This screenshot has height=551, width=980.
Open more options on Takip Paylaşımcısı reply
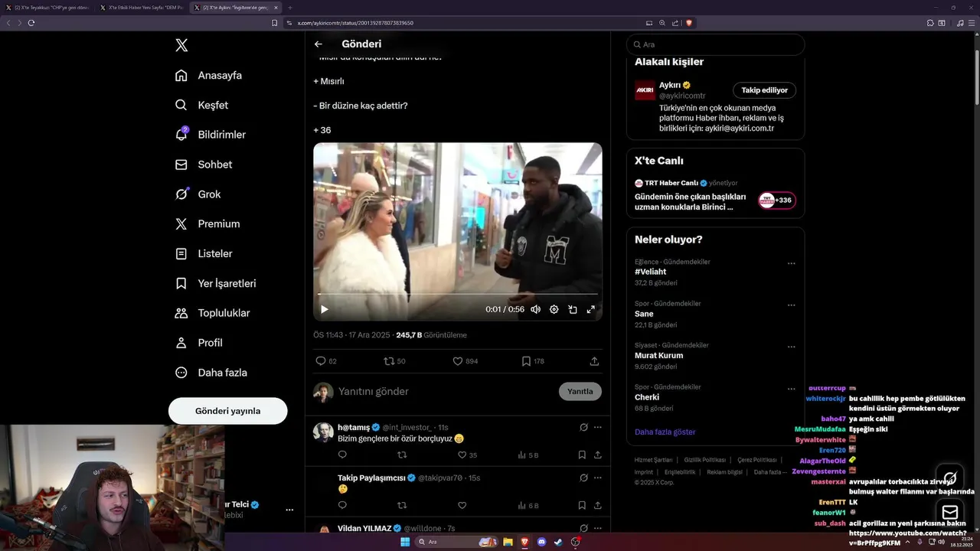click(x=598, y=478)
